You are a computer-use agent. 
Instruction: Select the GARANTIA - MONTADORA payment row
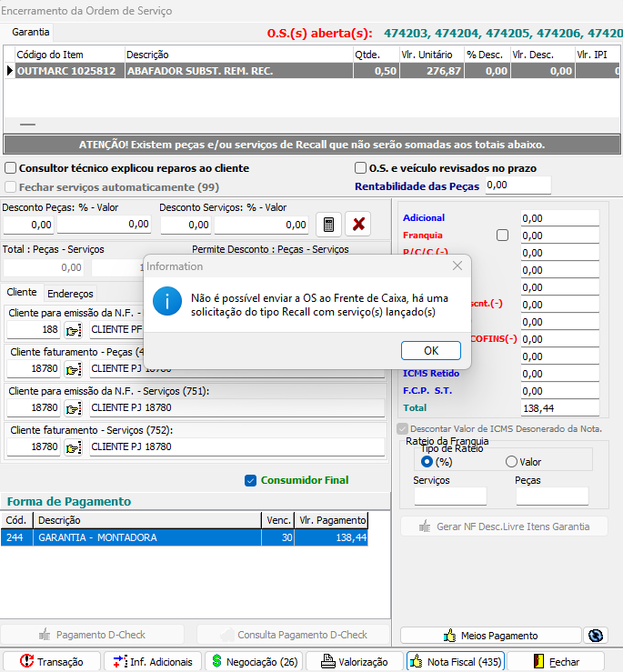tap(185, 537)
